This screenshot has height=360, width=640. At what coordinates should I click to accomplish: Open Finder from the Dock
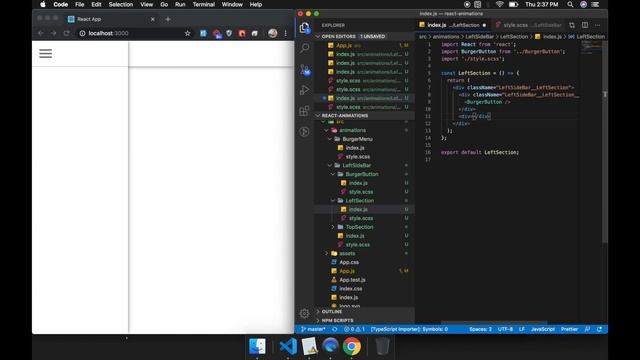pyautogui.click(x=257, y=347)
